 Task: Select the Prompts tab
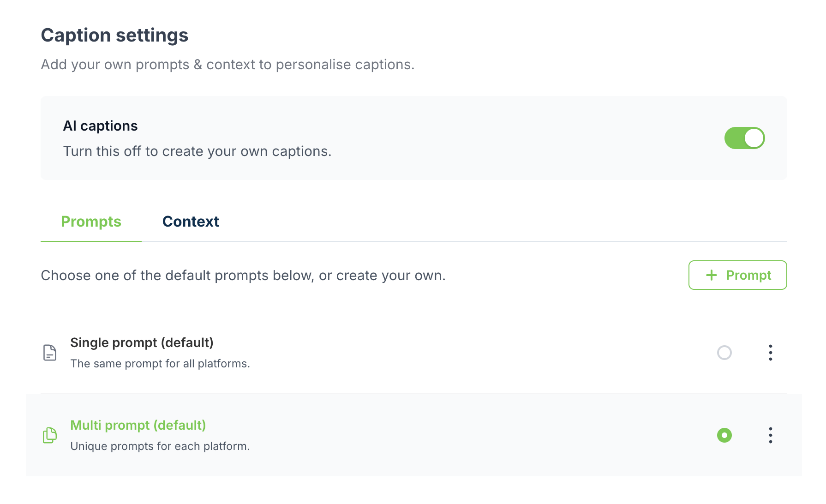pos(91,222)
